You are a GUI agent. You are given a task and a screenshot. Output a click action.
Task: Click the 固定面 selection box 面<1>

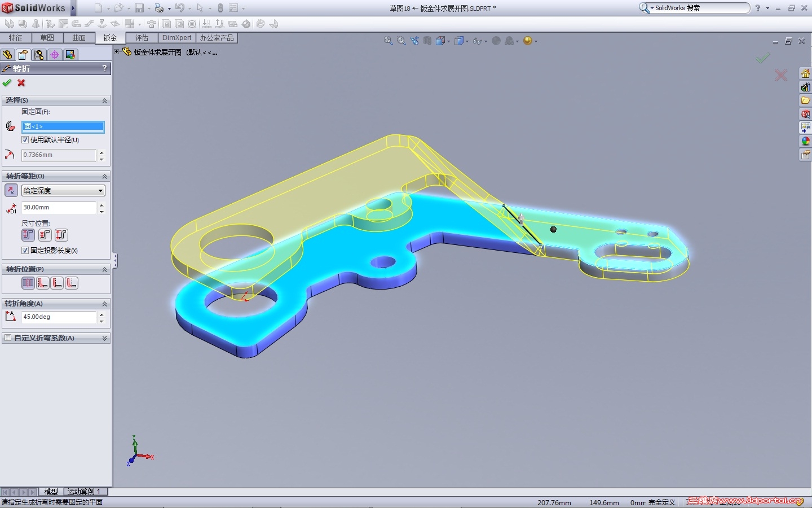point(63,126)
